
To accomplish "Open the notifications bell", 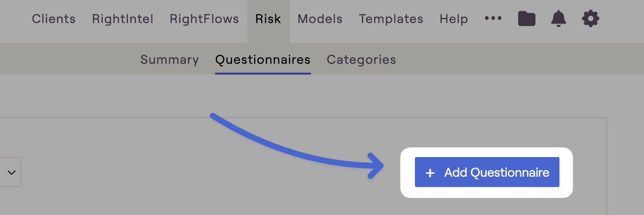I will pyautogui.click(x=558, y=19).
